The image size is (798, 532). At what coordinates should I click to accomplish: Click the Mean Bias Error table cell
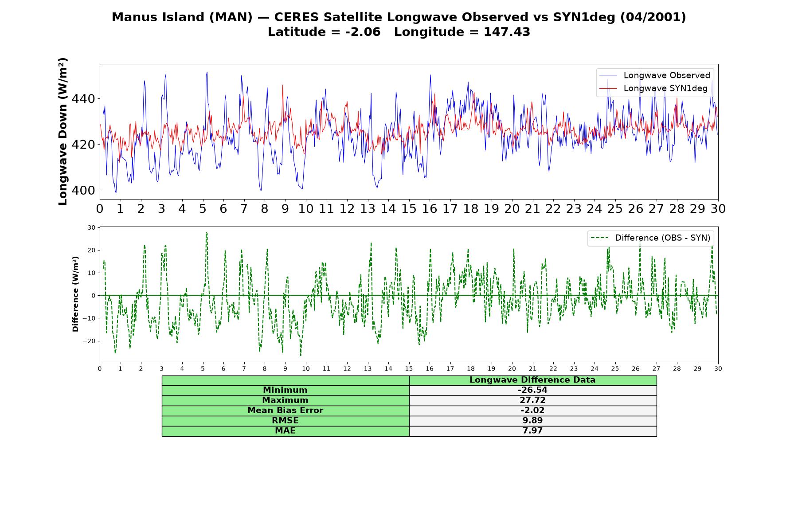pyautogui.click(x=285, y=411)
